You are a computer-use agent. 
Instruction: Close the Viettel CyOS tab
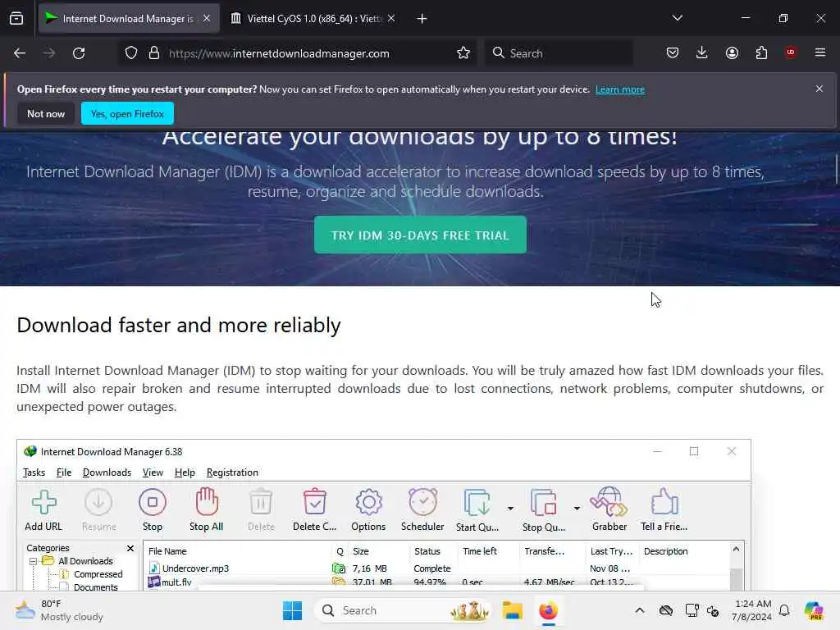pos(391,18)
